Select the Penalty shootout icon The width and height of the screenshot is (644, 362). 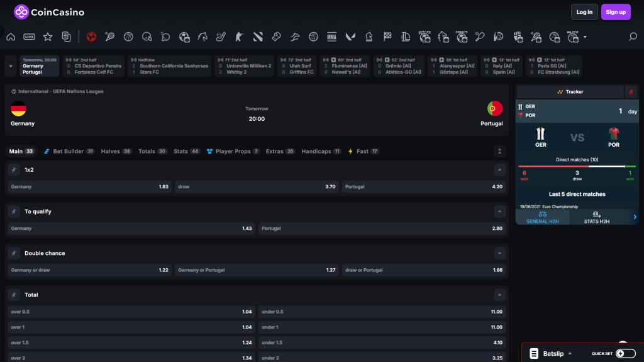click(x=462, y=37)
